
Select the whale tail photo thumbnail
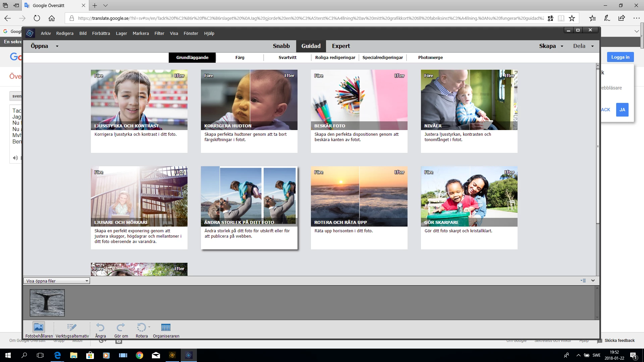(47, 303)
